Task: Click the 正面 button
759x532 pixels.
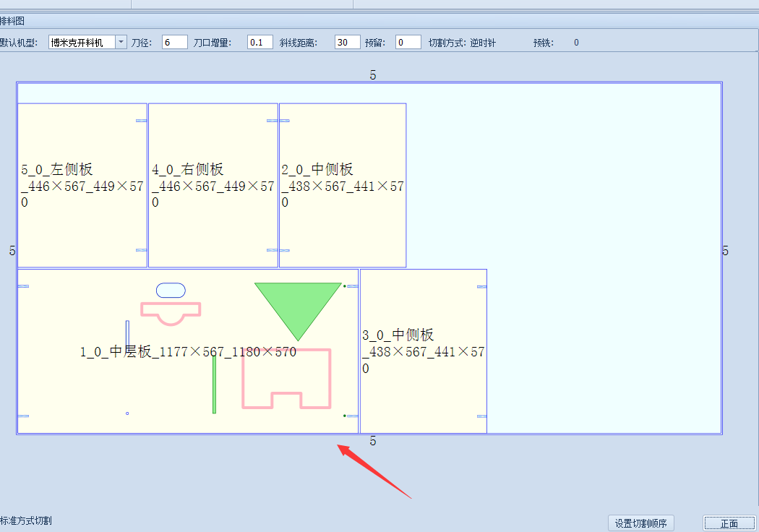Action: pyautogui.click(x=729, y=523)
